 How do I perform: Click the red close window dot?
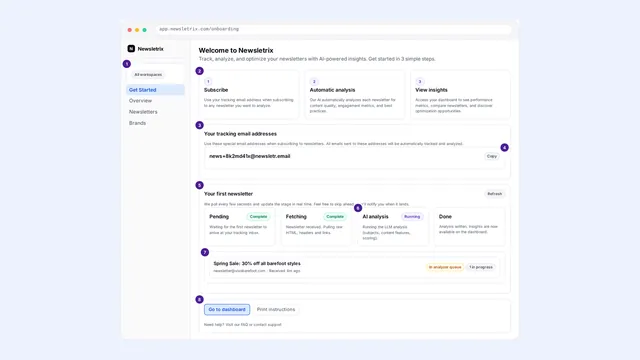tap(130, 30)
